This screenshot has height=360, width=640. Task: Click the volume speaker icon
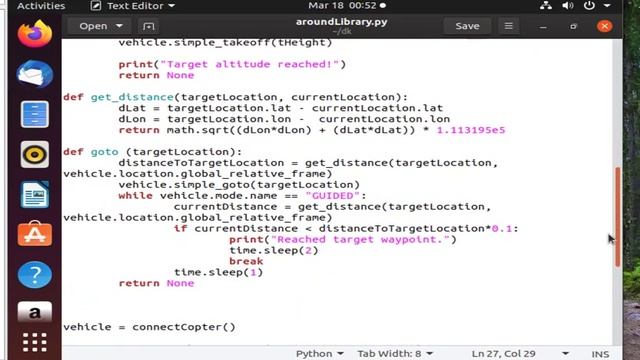pos(567,6)
